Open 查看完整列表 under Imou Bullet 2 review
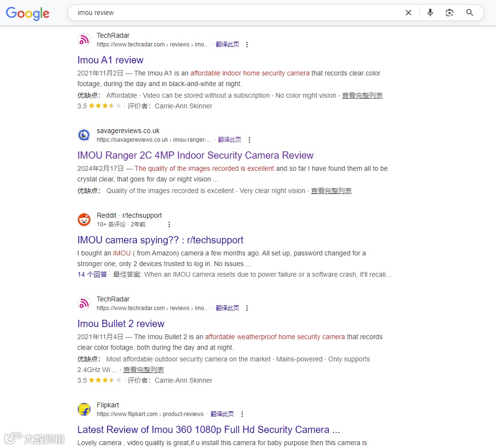 143,370
